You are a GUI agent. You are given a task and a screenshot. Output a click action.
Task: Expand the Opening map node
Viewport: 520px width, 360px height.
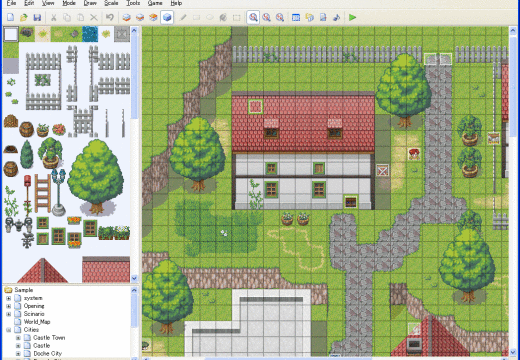pyautogui.click(x=9, y=306)
